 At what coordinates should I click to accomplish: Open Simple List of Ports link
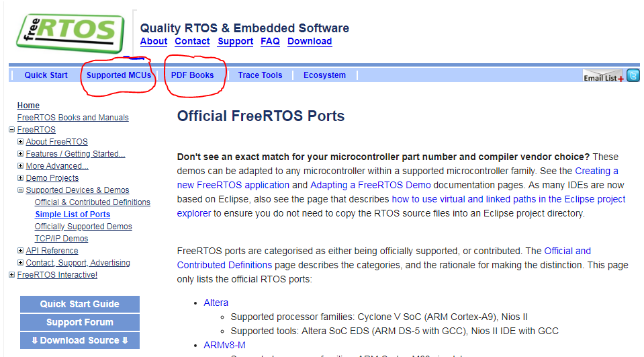click(73, 214)
